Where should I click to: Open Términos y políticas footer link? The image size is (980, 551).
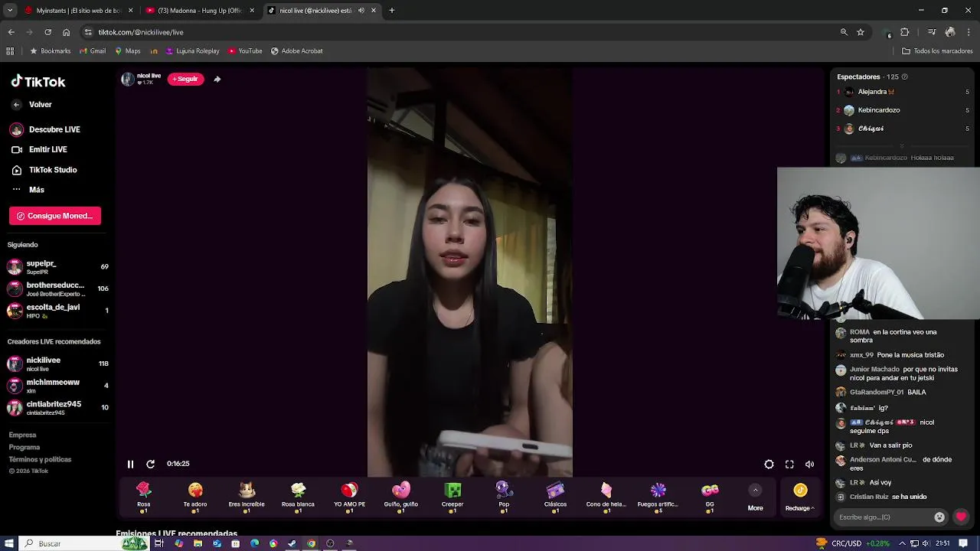pyautogui.click(x=40, y=459)
